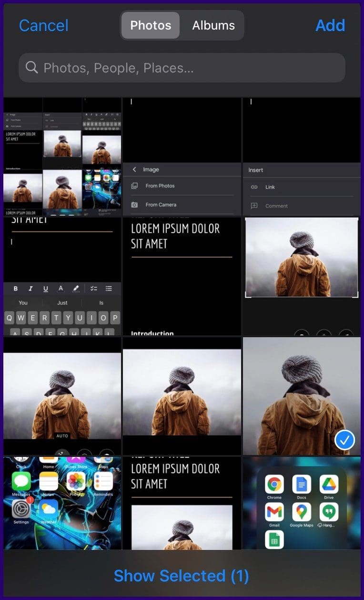364x600 pixels.
Task: Focus the Photos, People, Places search field
Action: pos(182,68)
